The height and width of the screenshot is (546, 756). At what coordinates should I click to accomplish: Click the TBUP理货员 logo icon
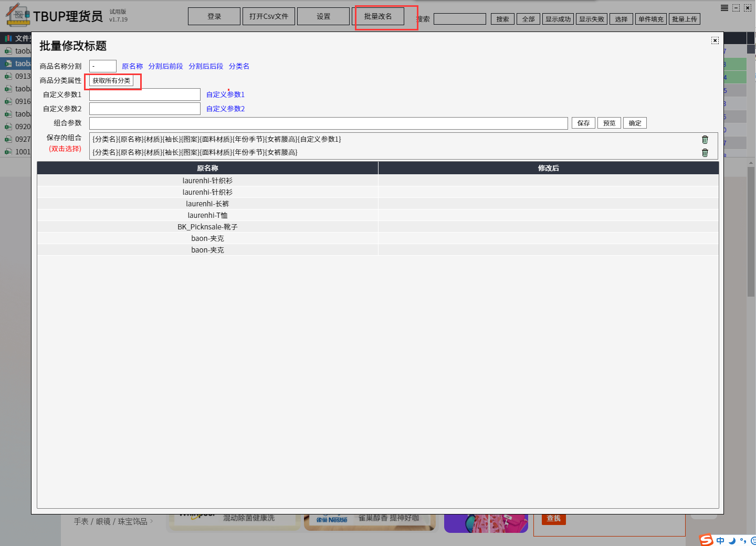pyautogui.click(x=18, y=15)
